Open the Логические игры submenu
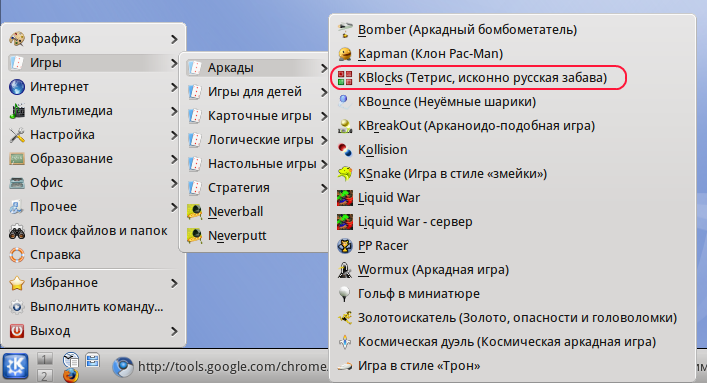This screenshot has width=707, height=383. point(257,140)
